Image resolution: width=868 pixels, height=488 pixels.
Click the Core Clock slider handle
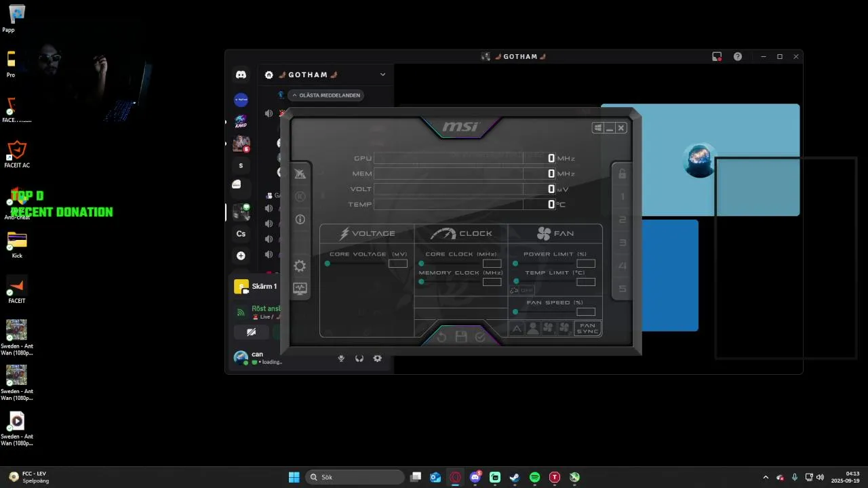[421, 263]
